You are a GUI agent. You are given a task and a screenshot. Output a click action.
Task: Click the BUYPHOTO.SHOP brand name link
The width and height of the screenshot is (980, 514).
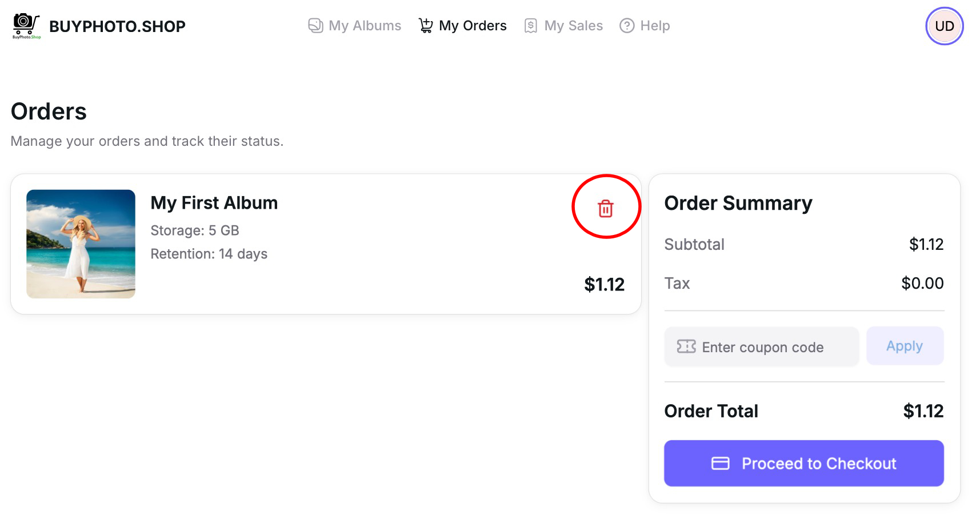pyautogui.click(x=117, y=26)
